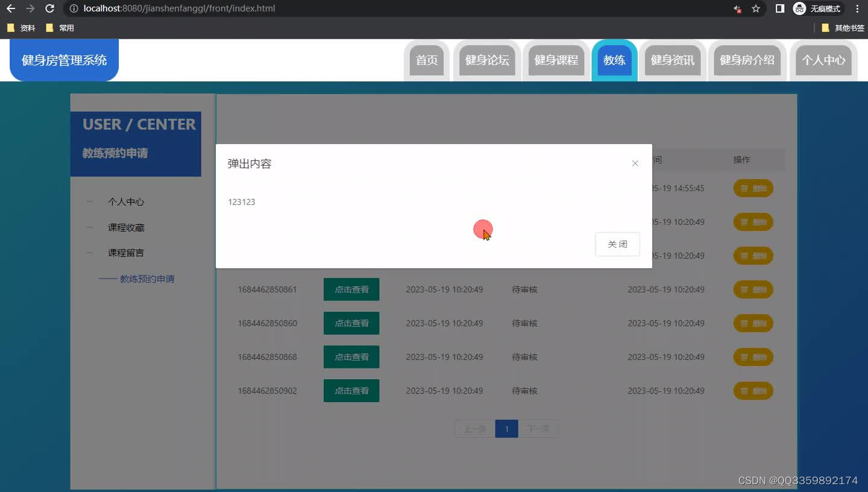
Task: Select 课程收藏 in the sidebar
Action: tap(126, 227)
